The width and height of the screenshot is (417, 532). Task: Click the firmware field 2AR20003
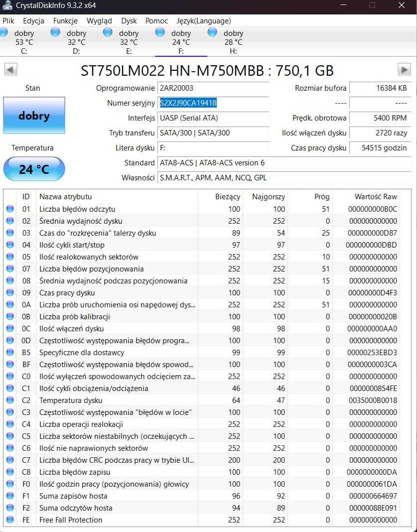coord(213,88)
